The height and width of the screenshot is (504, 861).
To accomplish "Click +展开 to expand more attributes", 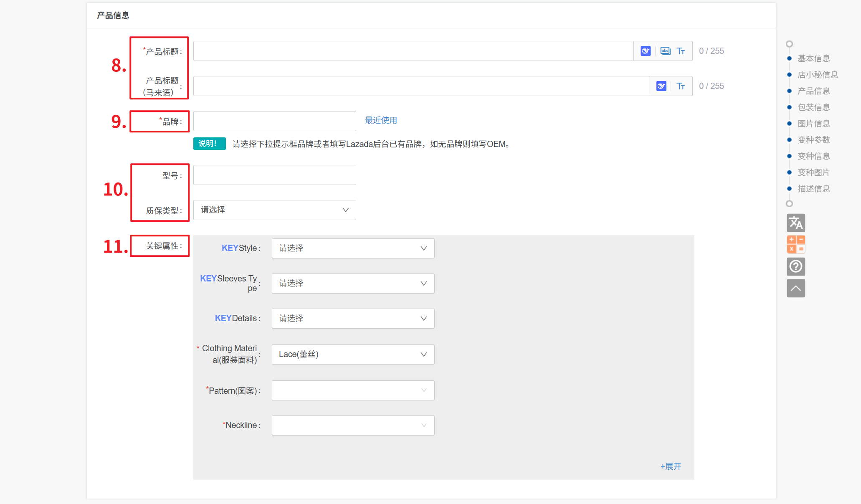I will click(671, 466).
